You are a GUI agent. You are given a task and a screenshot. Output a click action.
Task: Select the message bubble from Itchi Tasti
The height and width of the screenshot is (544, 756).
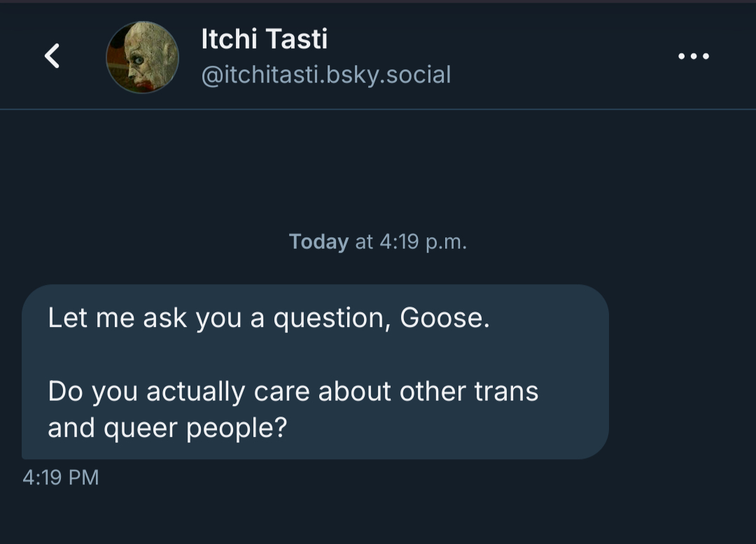tap(315, 371)
